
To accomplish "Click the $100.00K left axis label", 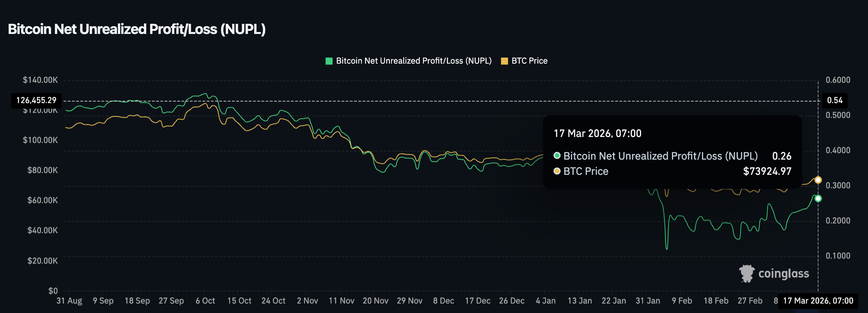I will (40, 140).
